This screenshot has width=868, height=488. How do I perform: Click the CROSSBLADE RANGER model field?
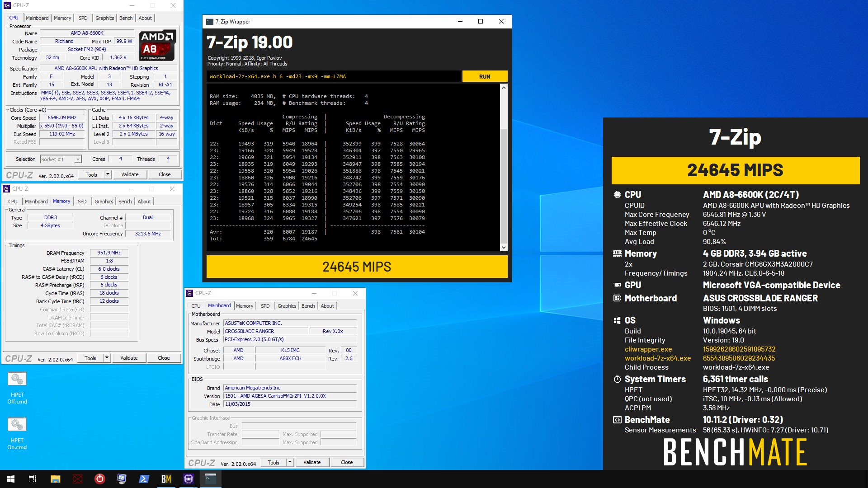[266, 331]
